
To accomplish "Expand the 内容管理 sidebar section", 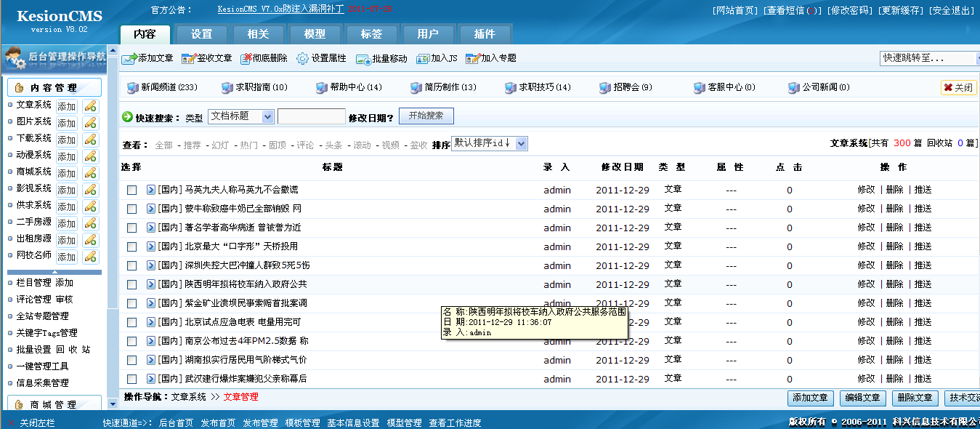I will coord(54,87).
